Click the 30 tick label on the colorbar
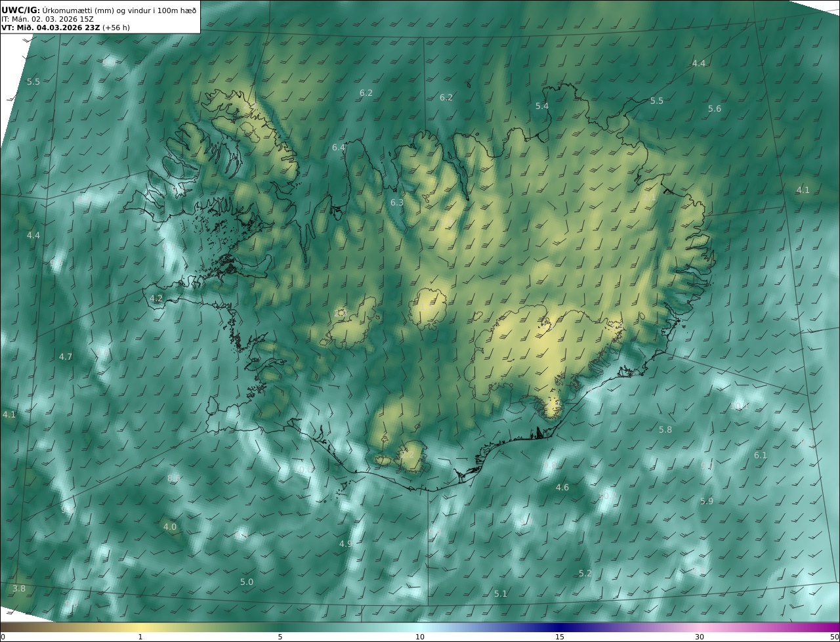 (700, 637)
